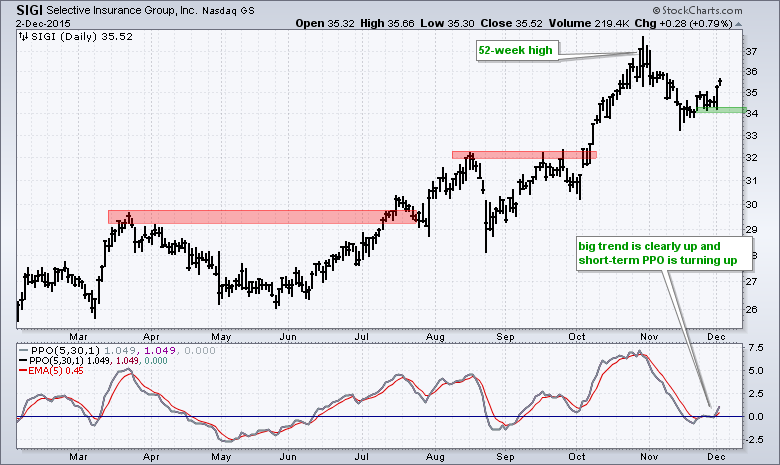This screenshot has height=465, width=780.
Task: Click the Jun label under the price chart
Action: click(288, 337)
